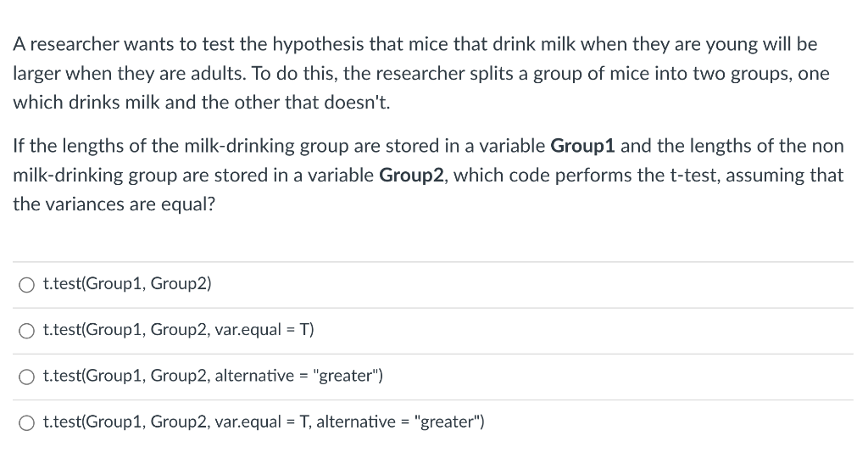Click the bold Group2 variable name

coord(412,176)
